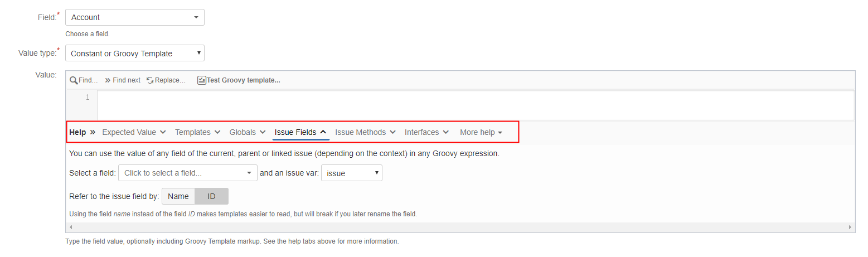This screenshot has height=257, width=868.
Task: Open the Account field dropdown
Action: (135, 17)
